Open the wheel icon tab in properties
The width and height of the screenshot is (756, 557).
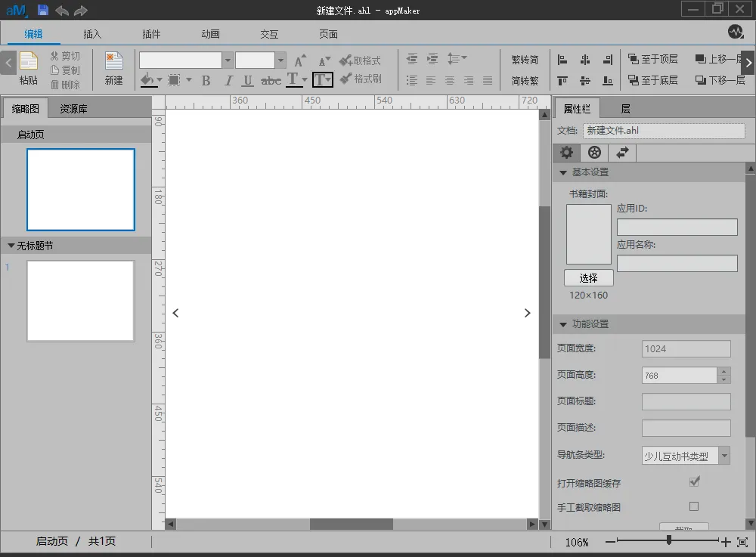pos(594,153)
